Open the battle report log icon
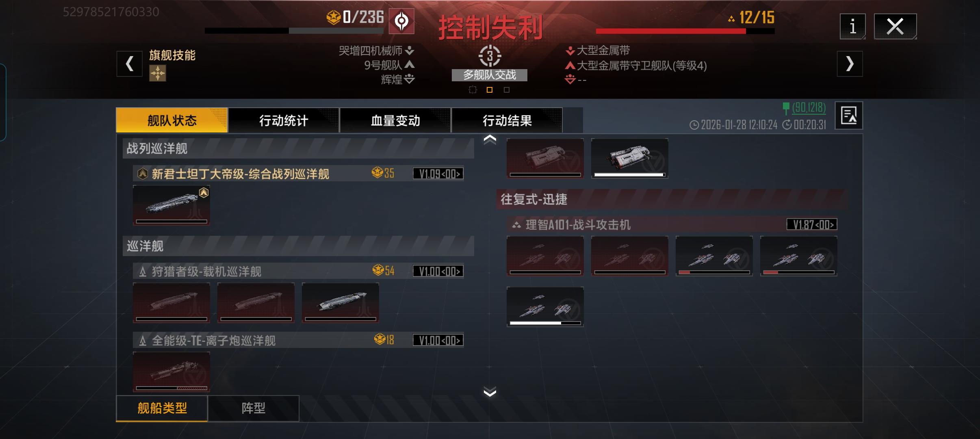This screenshot has width=980, height=439. coord(849,115)
